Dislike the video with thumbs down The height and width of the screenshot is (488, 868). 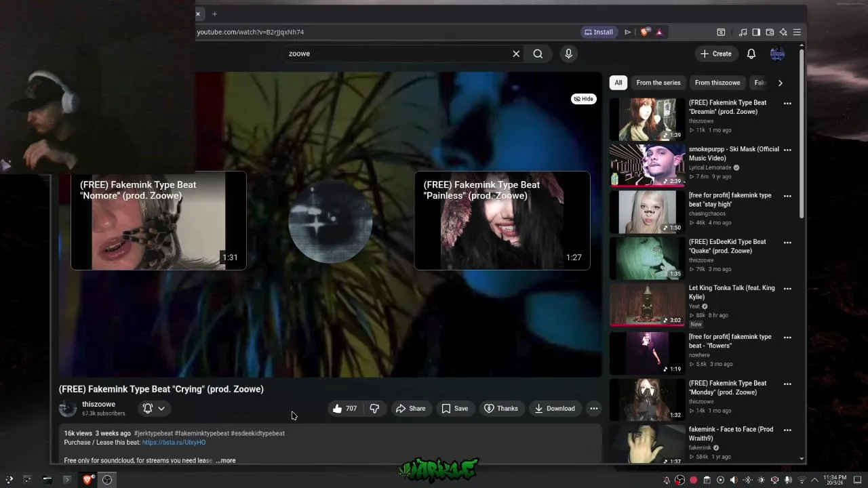coord(374,408)
